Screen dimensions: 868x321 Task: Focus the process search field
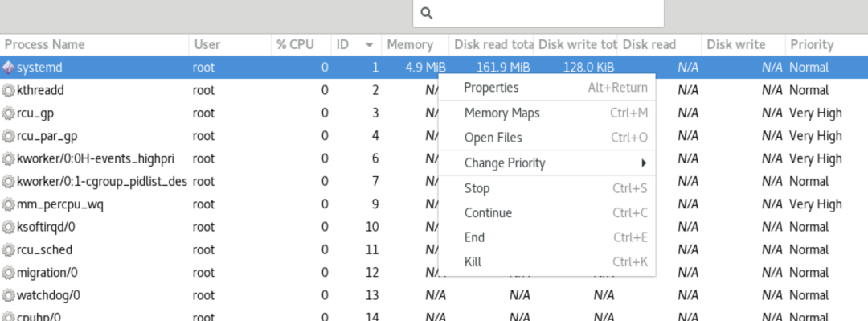(x=538, y=14)
